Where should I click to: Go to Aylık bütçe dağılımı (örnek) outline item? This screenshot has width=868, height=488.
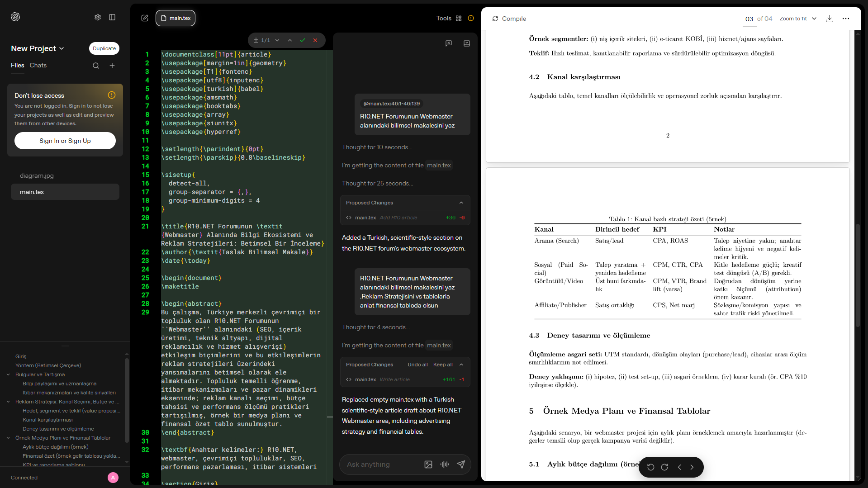pos(55,447)
